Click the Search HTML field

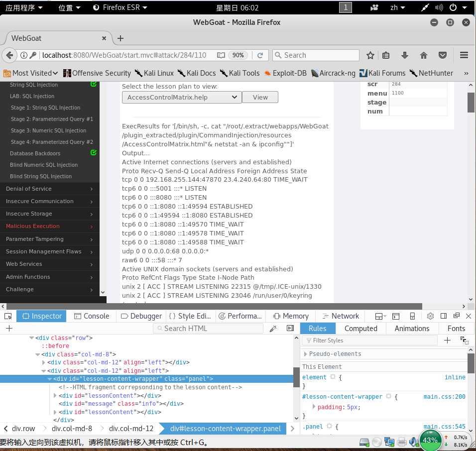pos(208,329)
